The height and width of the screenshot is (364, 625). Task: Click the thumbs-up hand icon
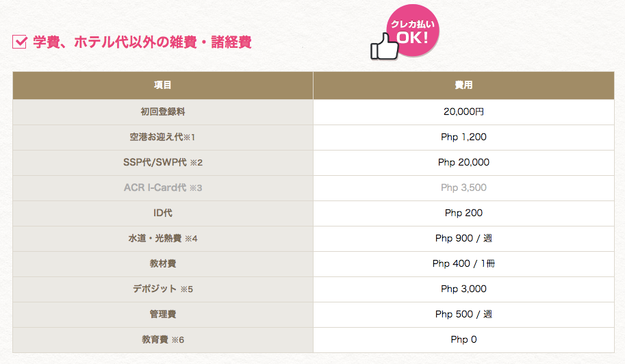[384, 47]
